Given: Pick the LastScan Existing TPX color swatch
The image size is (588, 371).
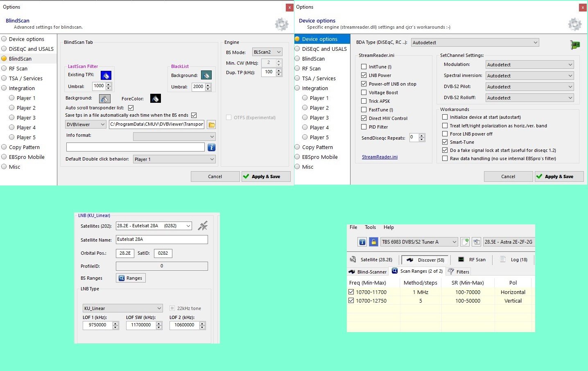Looking at the screenshot, I should pyautogui.click(x=106, y=75).
